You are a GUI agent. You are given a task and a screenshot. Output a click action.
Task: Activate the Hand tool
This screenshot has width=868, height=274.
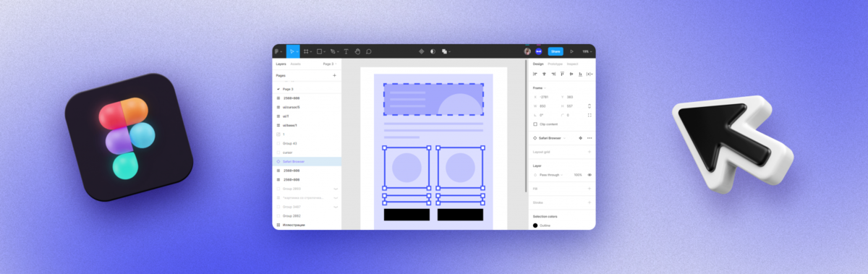(357, 51)
